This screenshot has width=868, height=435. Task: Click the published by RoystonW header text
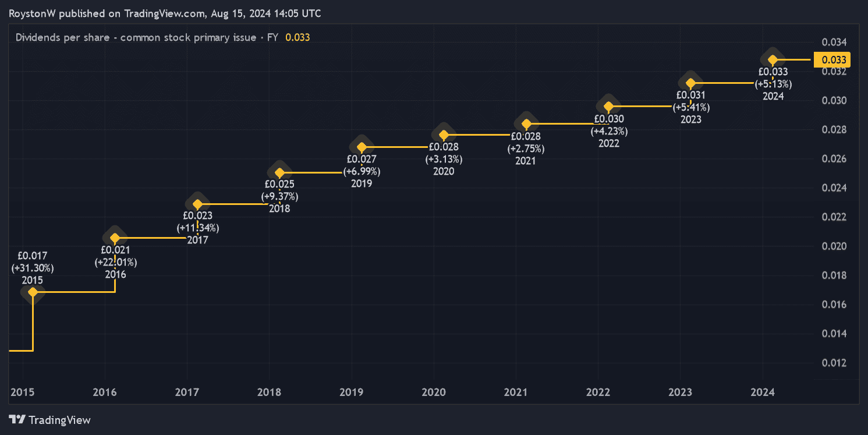tap(164, 13)
